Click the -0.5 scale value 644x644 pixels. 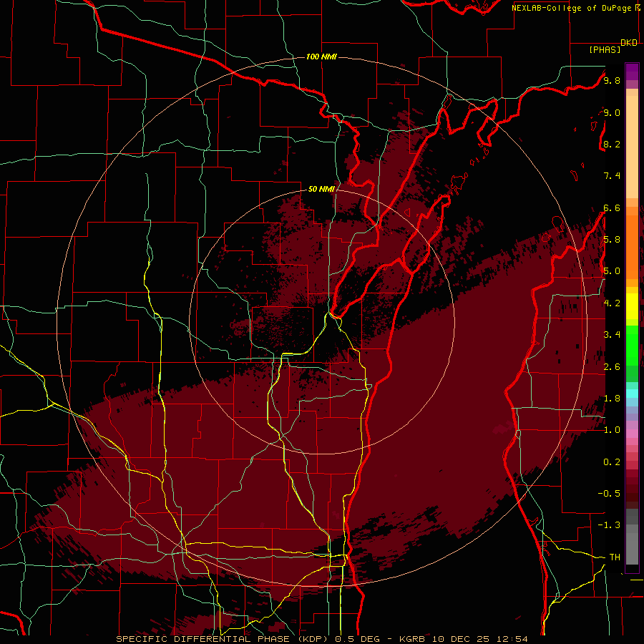(609, 494)
